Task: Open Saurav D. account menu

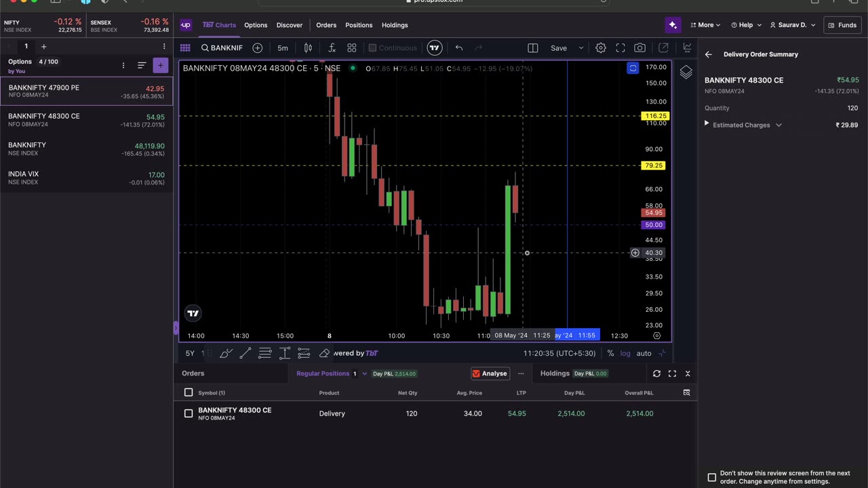Action: (x=793, y=25)
